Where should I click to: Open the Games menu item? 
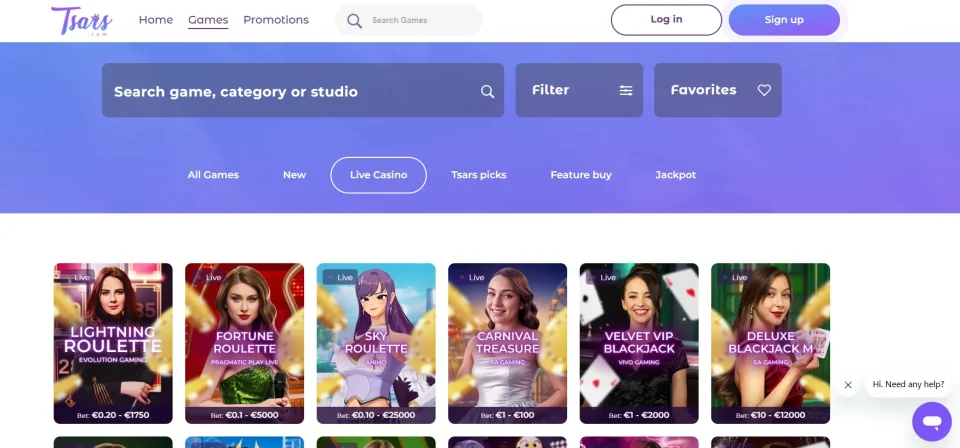(208, 20)
